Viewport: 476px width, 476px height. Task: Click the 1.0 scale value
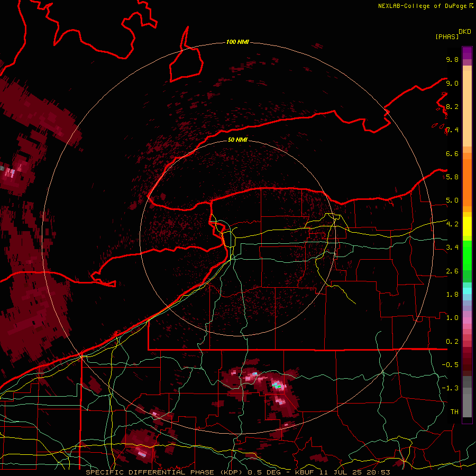click(x=452, y=318)
